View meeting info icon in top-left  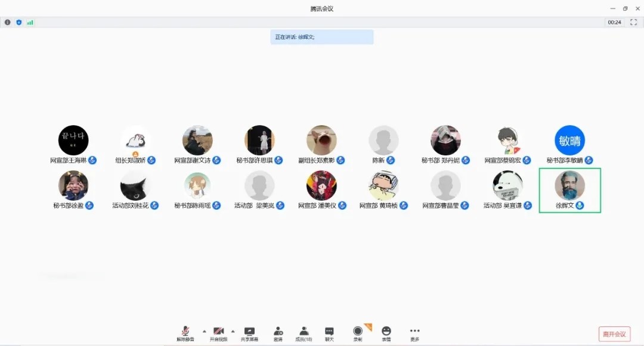[x=8, y=22]
